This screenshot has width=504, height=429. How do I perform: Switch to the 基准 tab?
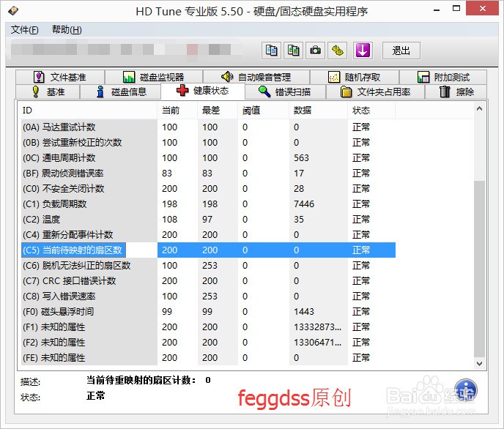click(x=48, y=92)
